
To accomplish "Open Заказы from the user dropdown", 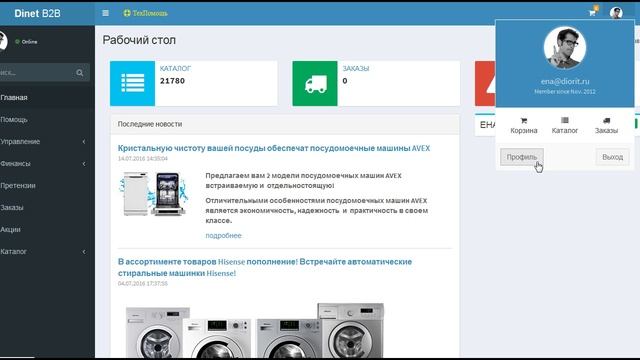I will tap(606, 126).
